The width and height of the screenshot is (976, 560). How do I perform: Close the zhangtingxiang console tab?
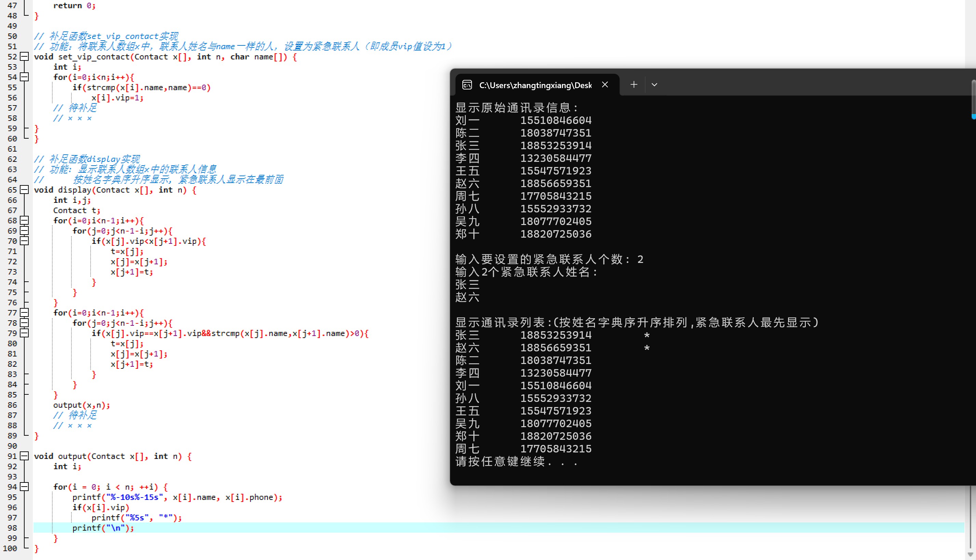tap(605, 85)
